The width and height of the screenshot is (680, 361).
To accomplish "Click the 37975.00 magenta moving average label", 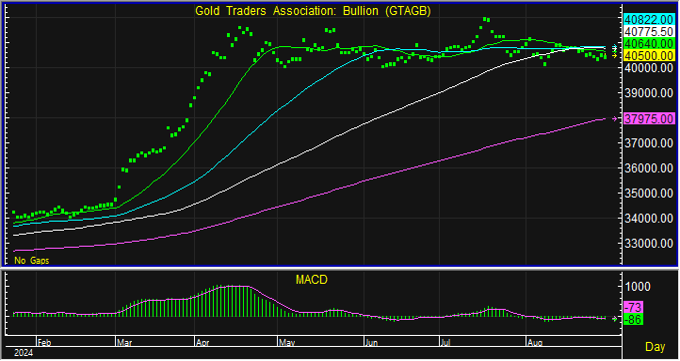I will point(649,118).
